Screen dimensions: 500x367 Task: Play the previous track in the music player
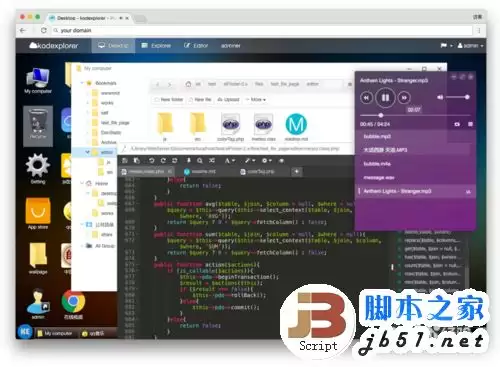coord(367,97)
